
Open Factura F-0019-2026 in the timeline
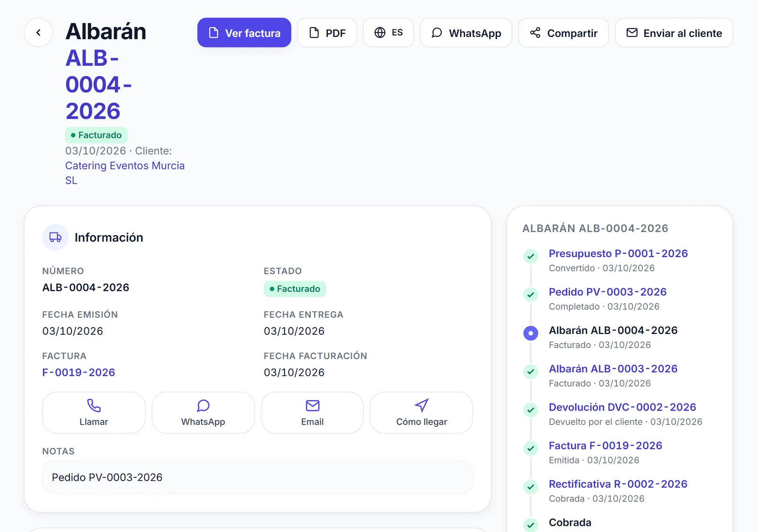pos(606,445)
